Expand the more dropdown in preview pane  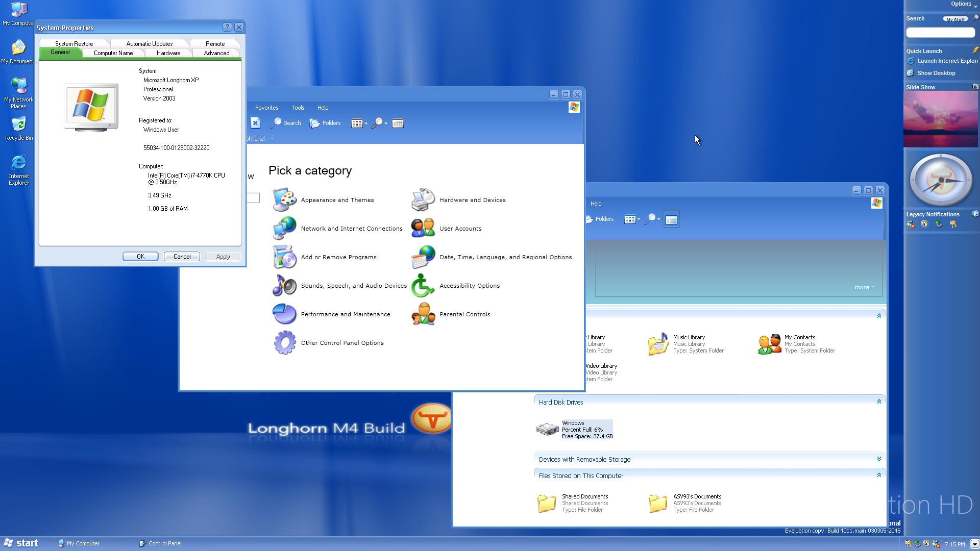coord(864,287)
